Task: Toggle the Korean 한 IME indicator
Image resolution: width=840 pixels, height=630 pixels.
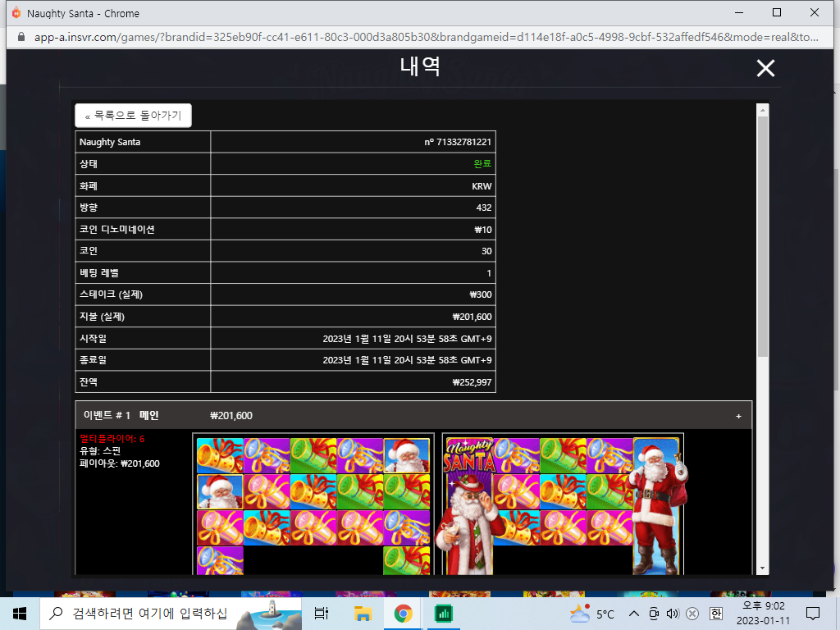Action: point(715,614)
